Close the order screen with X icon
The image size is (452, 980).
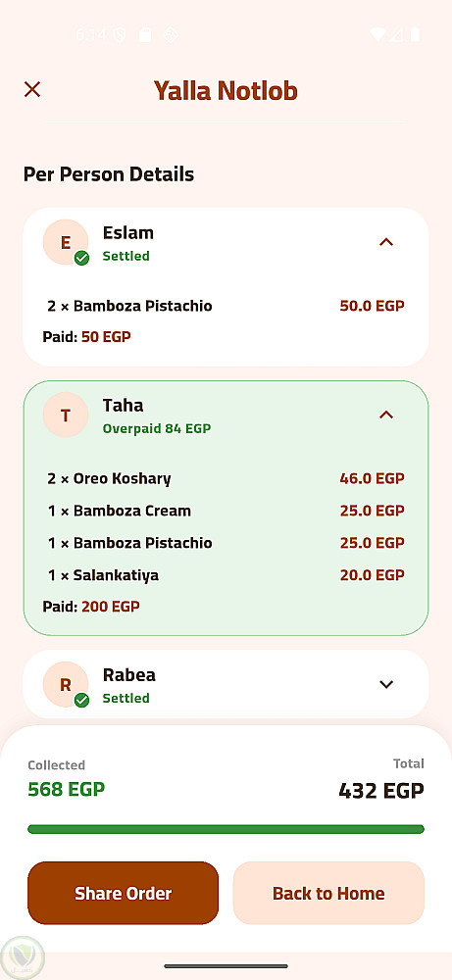pyautogui.click(x=32, y=89)
